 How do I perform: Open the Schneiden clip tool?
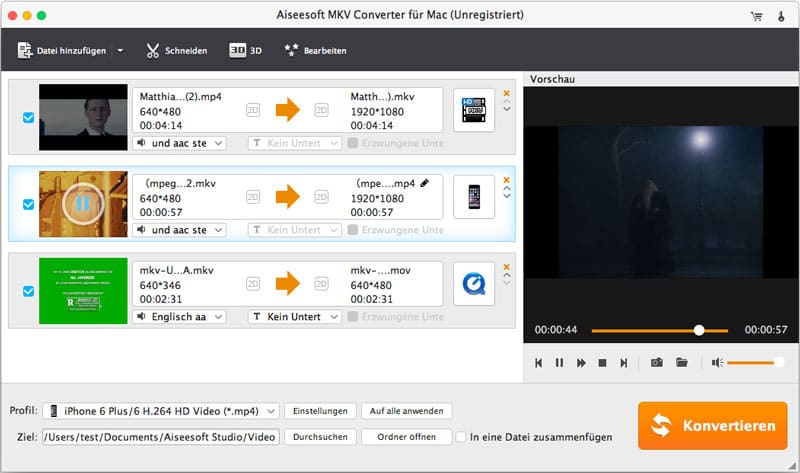tap(177, 51)
